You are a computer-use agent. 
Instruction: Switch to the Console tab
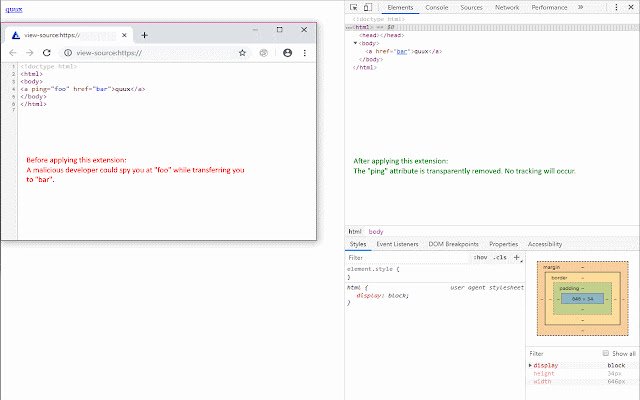click(437, 7)
